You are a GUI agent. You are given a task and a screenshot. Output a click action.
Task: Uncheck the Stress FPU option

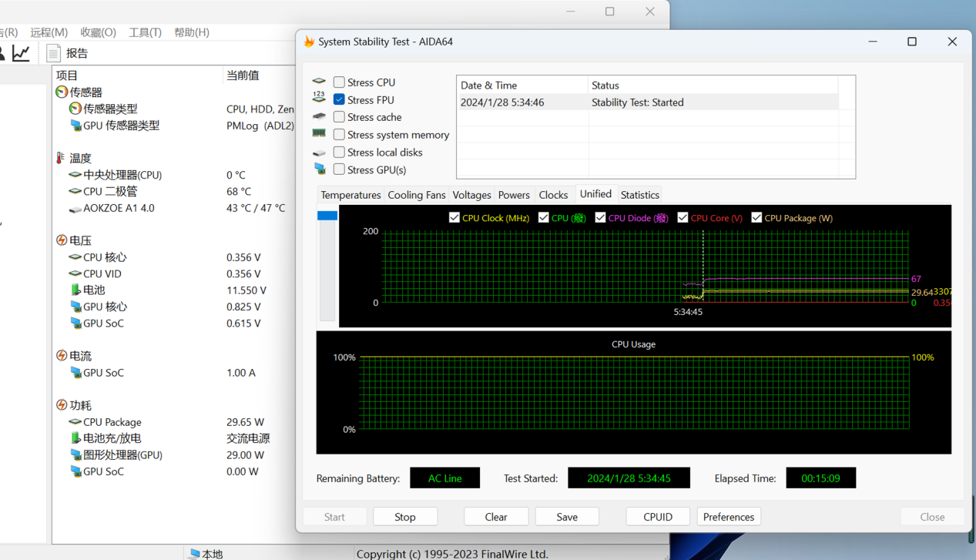click(339, 99)
